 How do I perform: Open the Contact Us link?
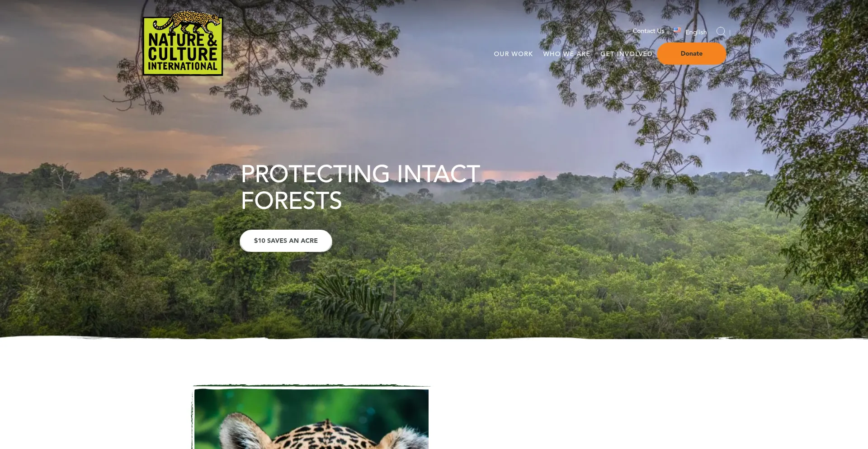point(648,31)
